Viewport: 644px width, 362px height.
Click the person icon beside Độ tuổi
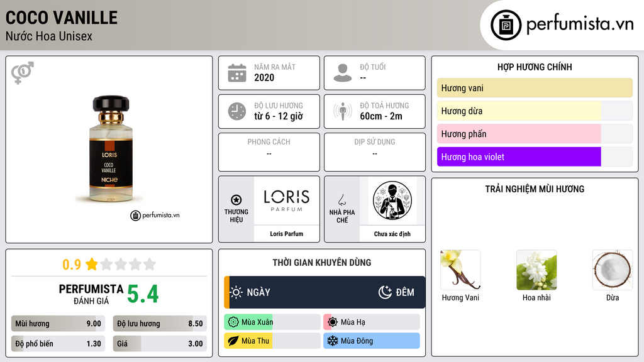(x=343, y=73)
